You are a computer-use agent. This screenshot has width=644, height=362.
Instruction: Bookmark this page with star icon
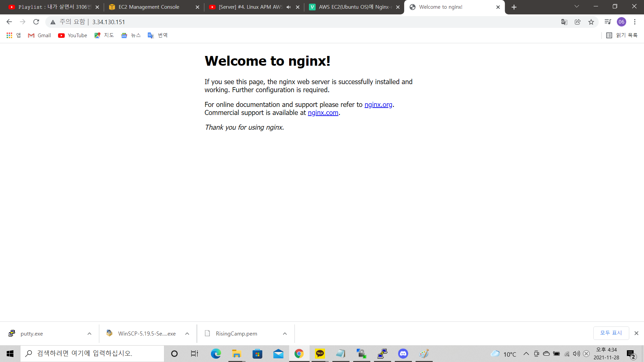pos(591,22)
